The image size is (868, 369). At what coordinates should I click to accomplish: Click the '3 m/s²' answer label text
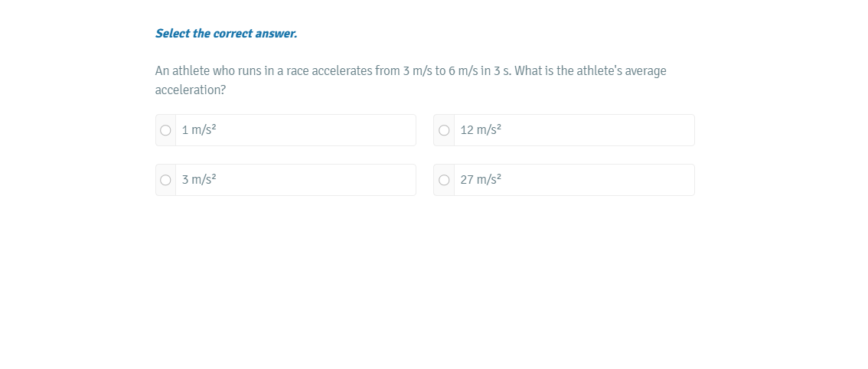click(199, 180)
